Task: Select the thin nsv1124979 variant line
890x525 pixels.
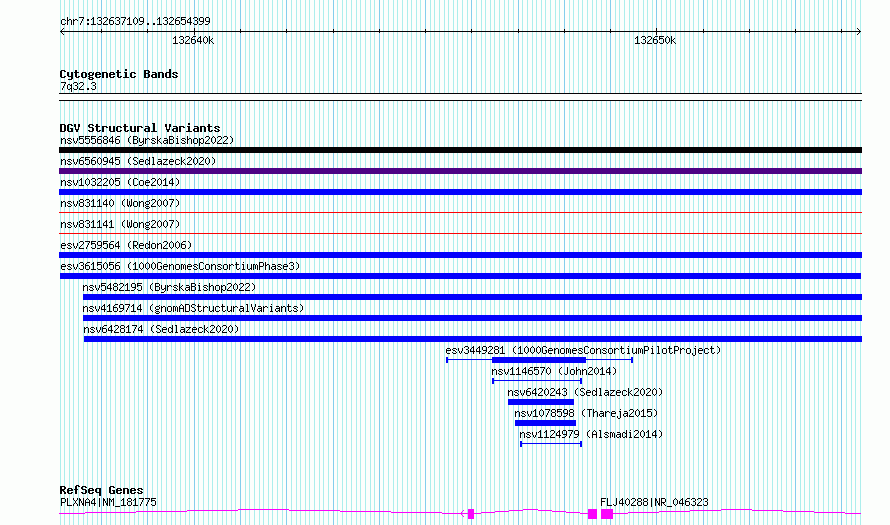Action: click(x=551, y=444)
